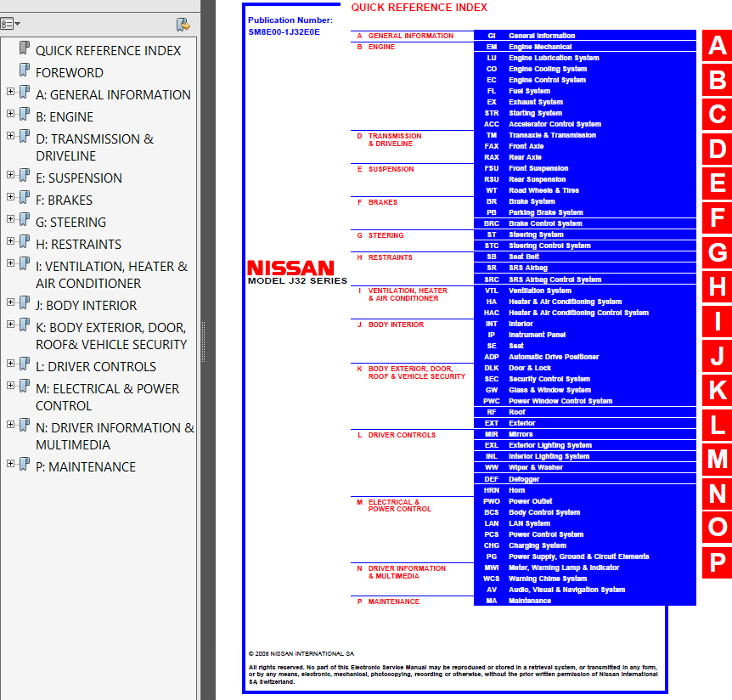This screenshot has height=700, width=732.
Task: Select the M: ELECTRICAL & POWER CONTROL bookmark label
Action: [107, 398]
